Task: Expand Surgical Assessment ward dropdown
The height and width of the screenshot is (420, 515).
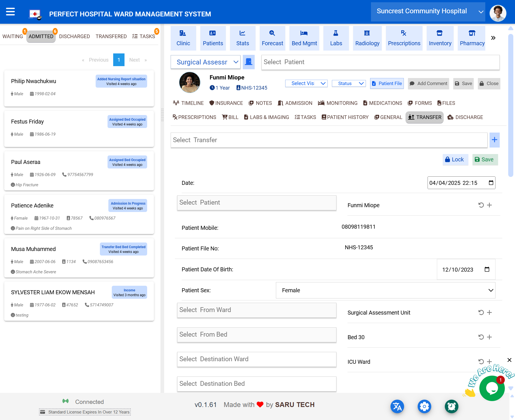Action: point(205,62)
